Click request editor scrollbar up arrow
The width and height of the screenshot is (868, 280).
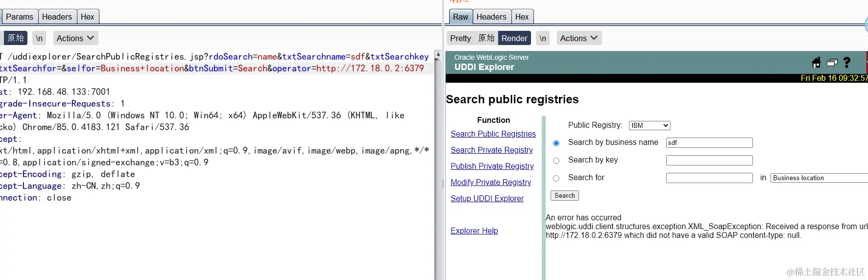[x=438, y=54]
